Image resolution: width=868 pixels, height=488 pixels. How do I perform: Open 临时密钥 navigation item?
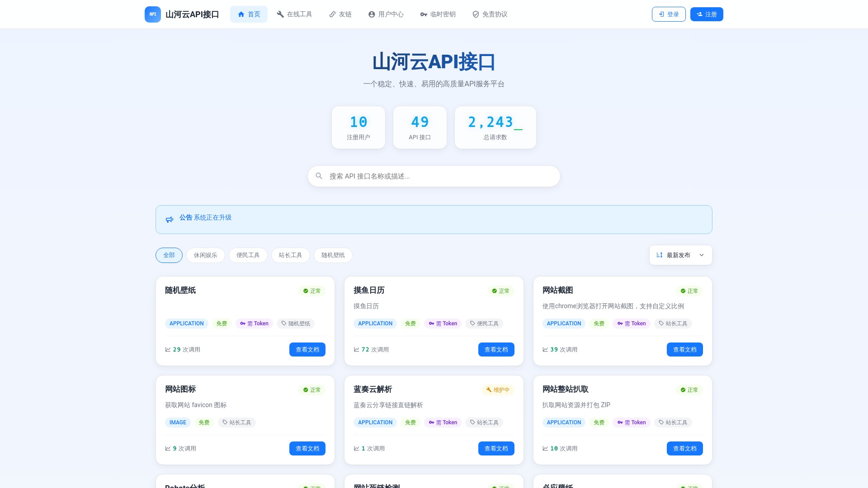(x=438, y=14)
